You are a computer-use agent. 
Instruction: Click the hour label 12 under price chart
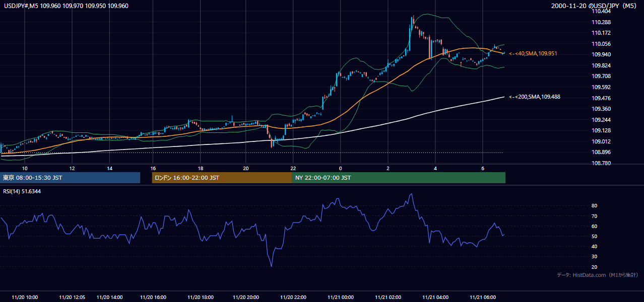[x=72, y=168]
